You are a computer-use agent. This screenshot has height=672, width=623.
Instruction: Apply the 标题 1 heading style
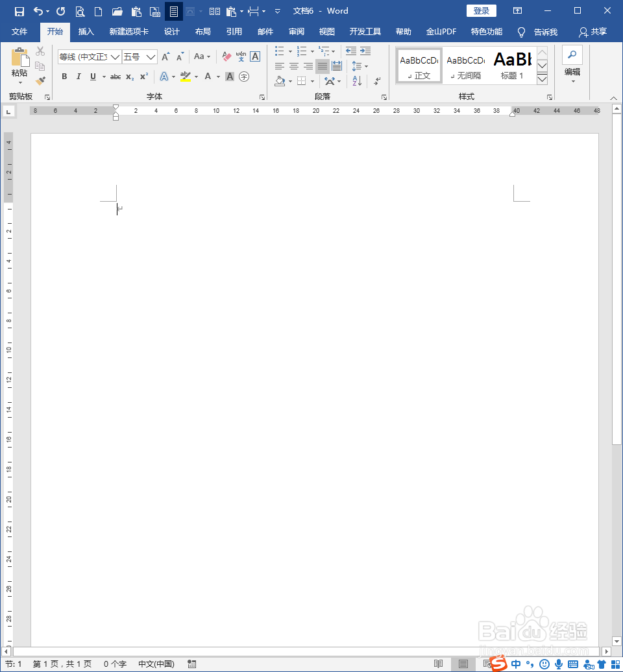(512, 65)
